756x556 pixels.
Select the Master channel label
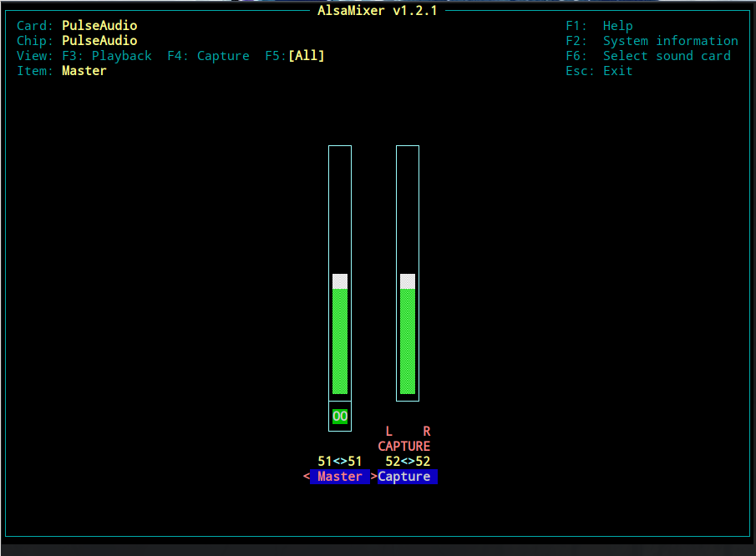340,477
